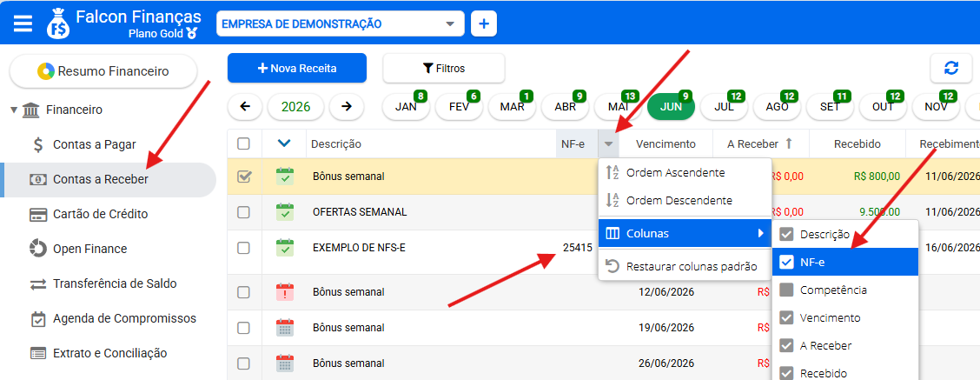Click the Open Finance circular icon

click(x=38, y=249)
